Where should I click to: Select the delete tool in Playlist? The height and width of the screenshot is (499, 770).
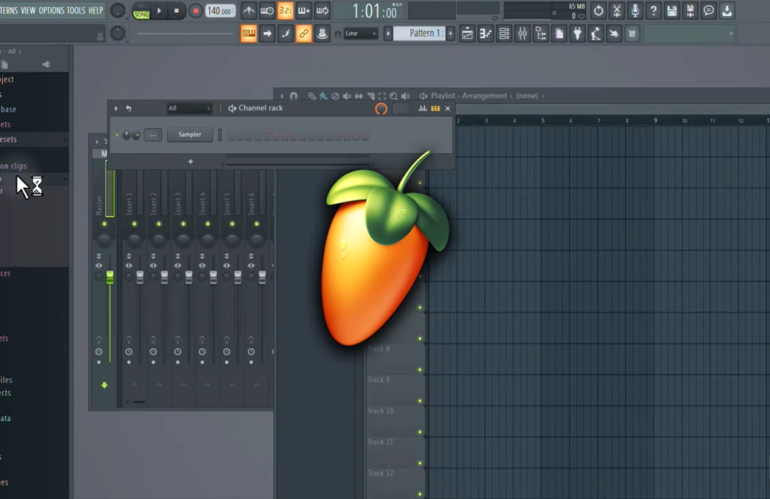pyautogui.click(x=335, y=96)
